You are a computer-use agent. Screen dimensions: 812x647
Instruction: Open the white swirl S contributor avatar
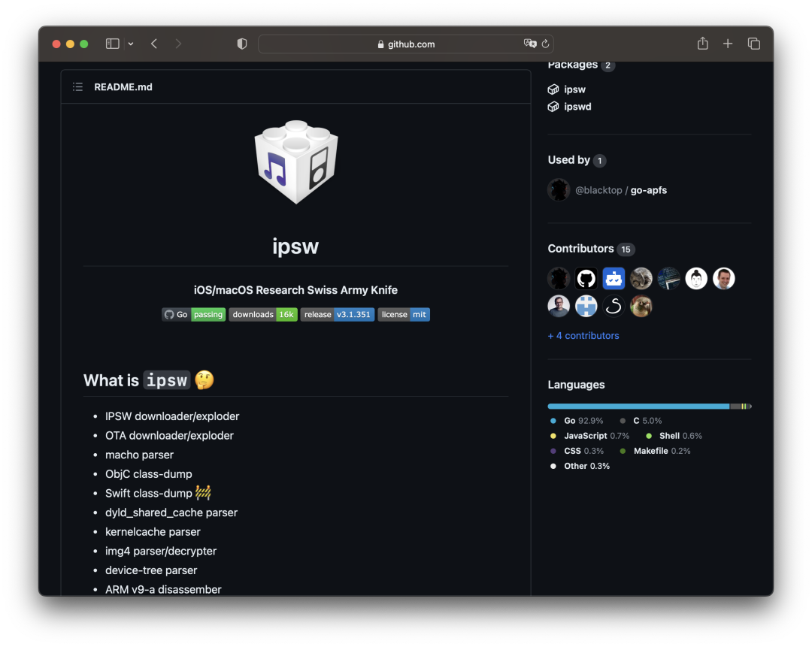pyautogui.click(x=614, y=306)
